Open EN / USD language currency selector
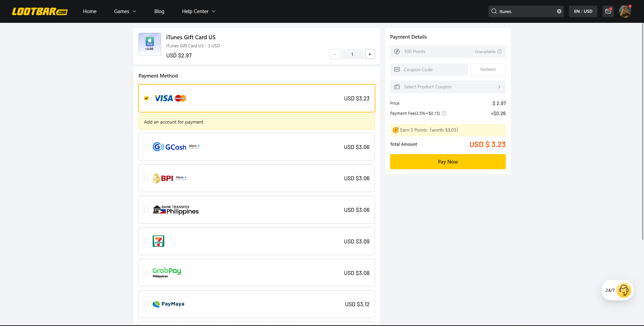The image size is (644, 326). [583, 11]
